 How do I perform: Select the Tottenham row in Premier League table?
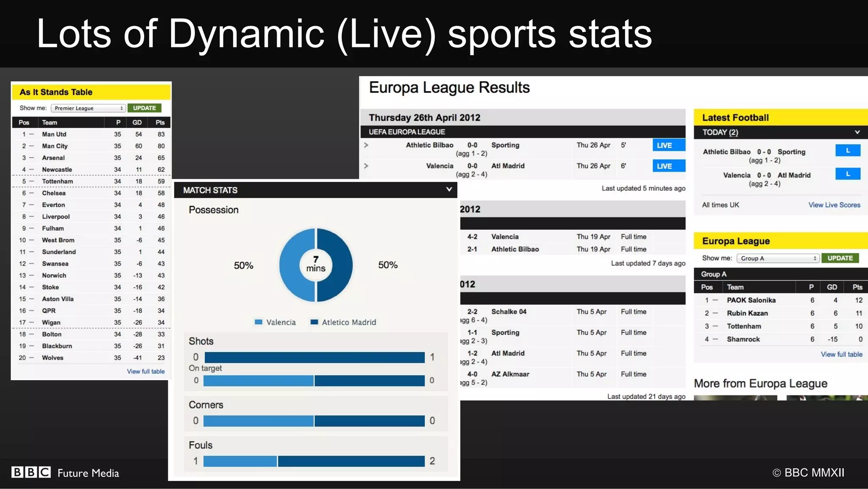click(x=91, y=181)
